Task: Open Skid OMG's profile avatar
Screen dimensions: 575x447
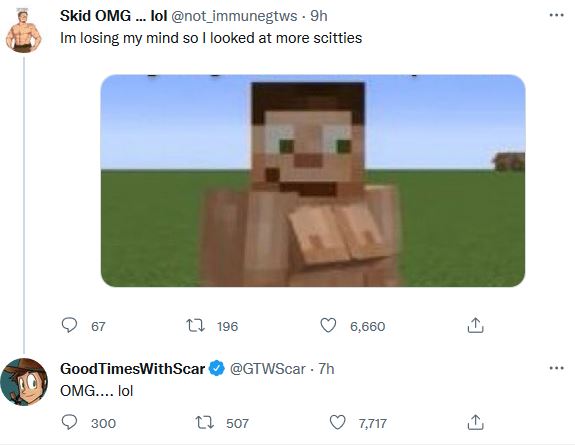Action: click(x=24, y=30)
